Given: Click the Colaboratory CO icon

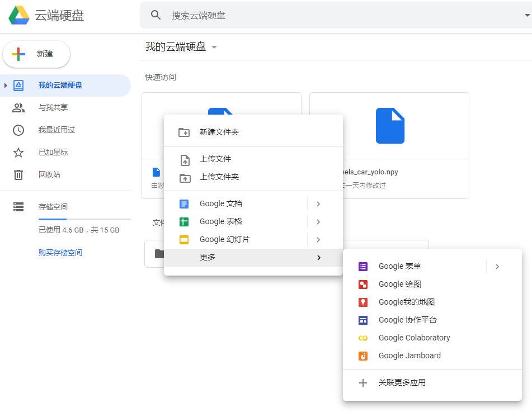Looking at the screenshot, I should 363,338.
